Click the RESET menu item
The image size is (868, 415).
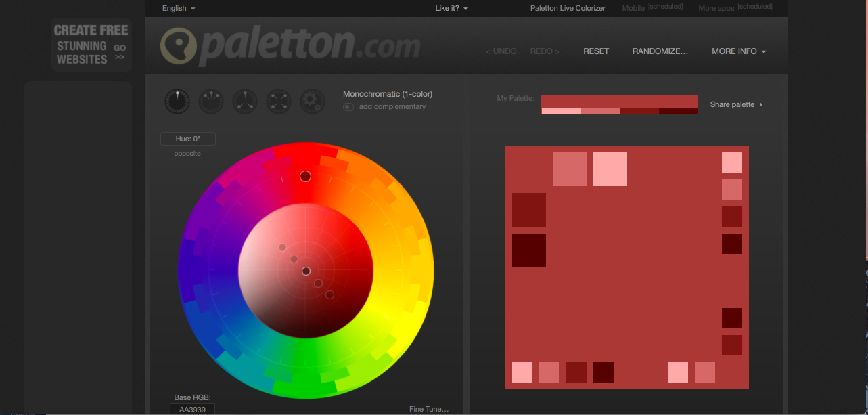(596, 51)
